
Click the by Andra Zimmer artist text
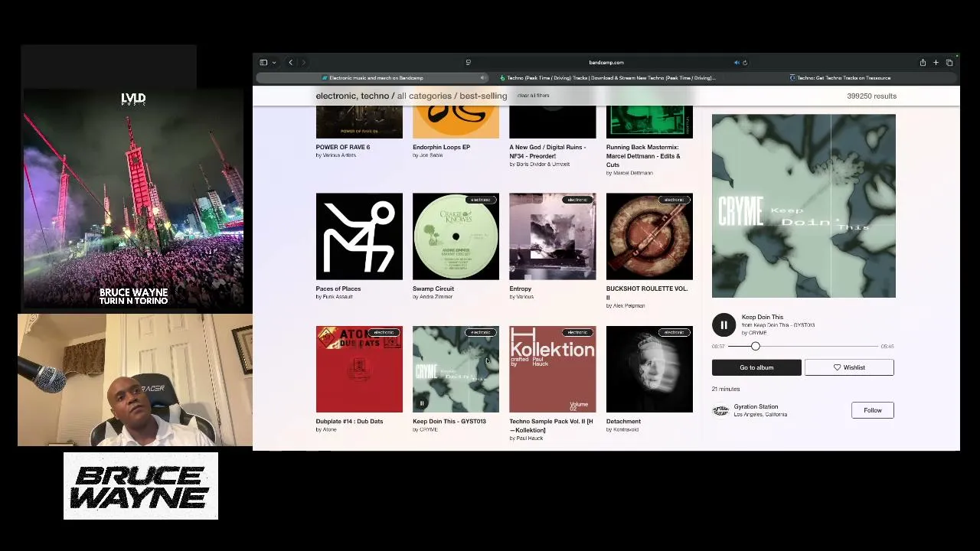pyautogui.click(x=433, y=297)
